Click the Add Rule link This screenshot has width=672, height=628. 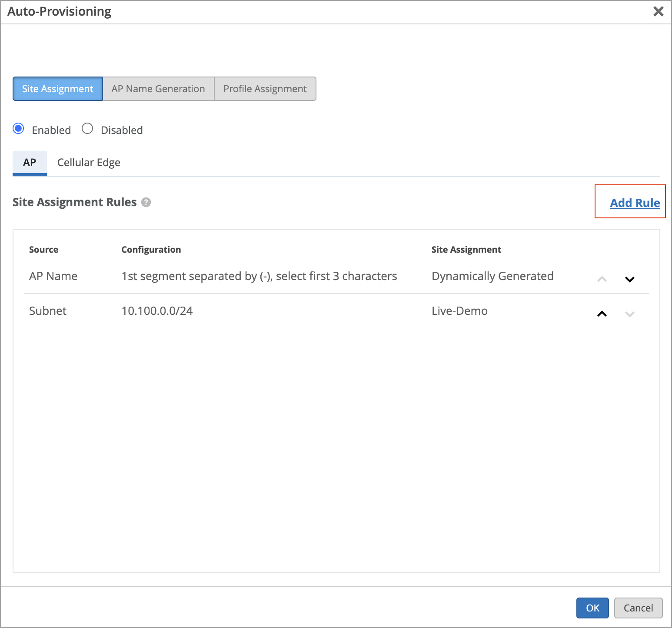(635, 203)
